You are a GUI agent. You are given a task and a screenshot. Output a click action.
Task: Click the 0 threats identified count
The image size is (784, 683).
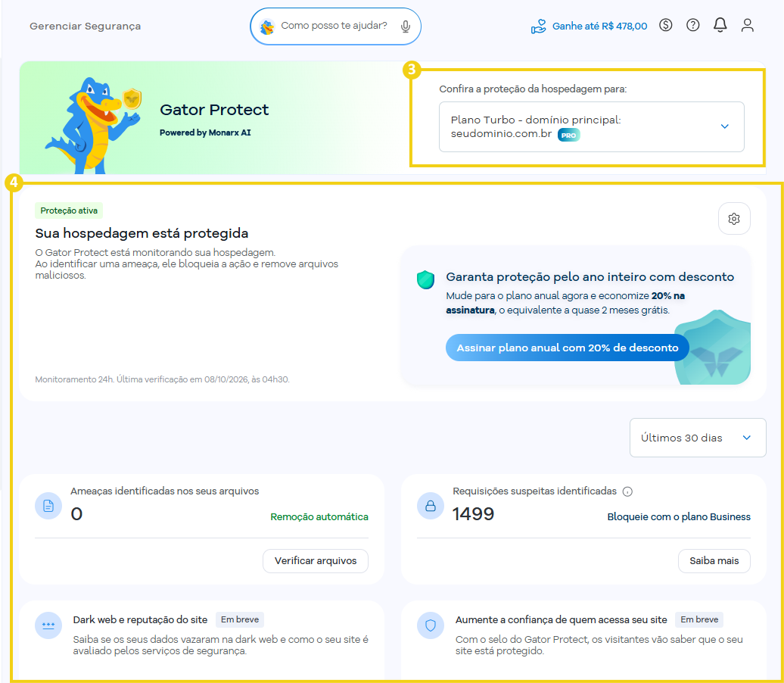76,514
